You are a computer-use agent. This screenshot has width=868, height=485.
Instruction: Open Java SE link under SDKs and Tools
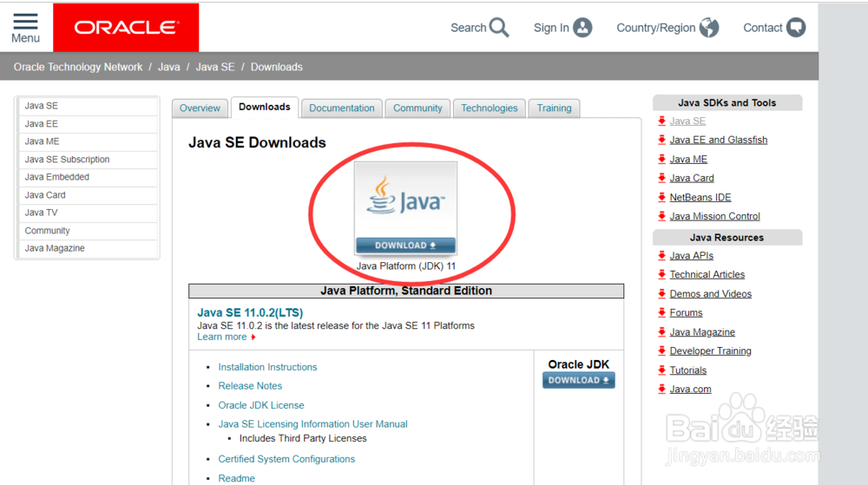click(687, 121)
